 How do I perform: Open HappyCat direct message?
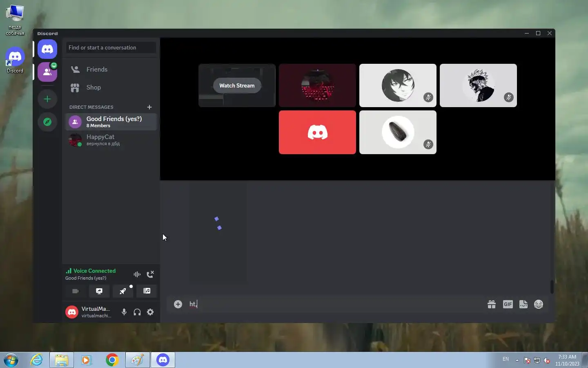coord(111,140)
